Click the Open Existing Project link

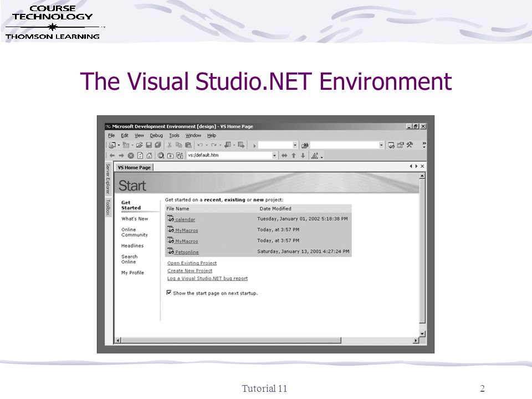coord(192,263)
